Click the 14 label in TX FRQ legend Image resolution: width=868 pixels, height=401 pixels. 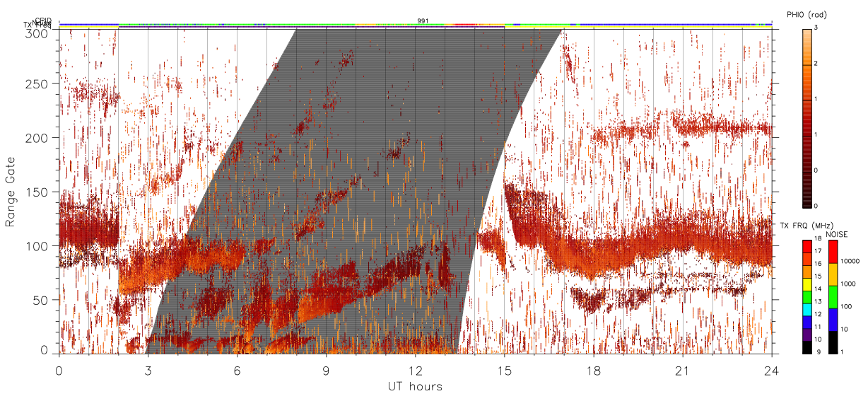[819, 290]
